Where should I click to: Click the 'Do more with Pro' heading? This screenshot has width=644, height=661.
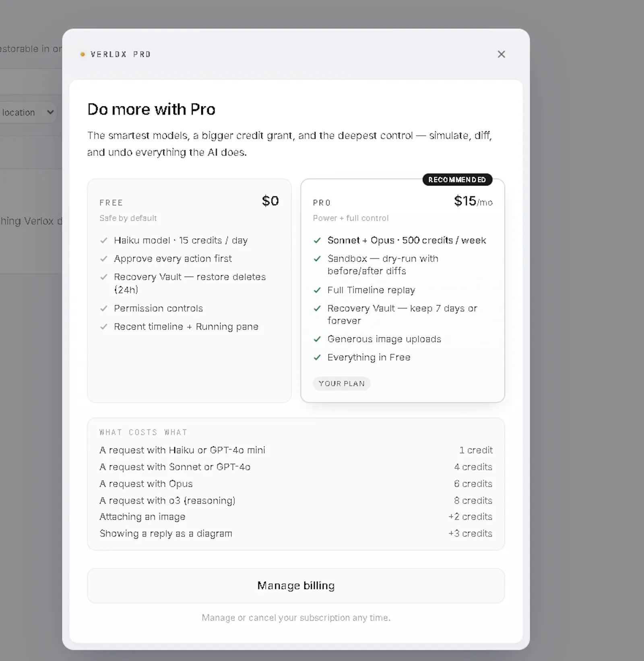(151, 109)
